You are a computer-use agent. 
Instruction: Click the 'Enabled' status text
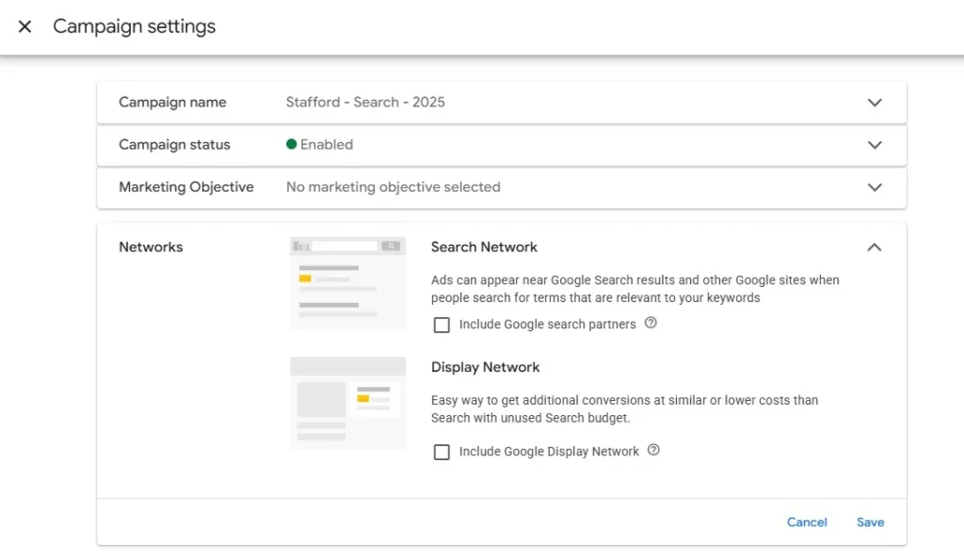[327, 144]
